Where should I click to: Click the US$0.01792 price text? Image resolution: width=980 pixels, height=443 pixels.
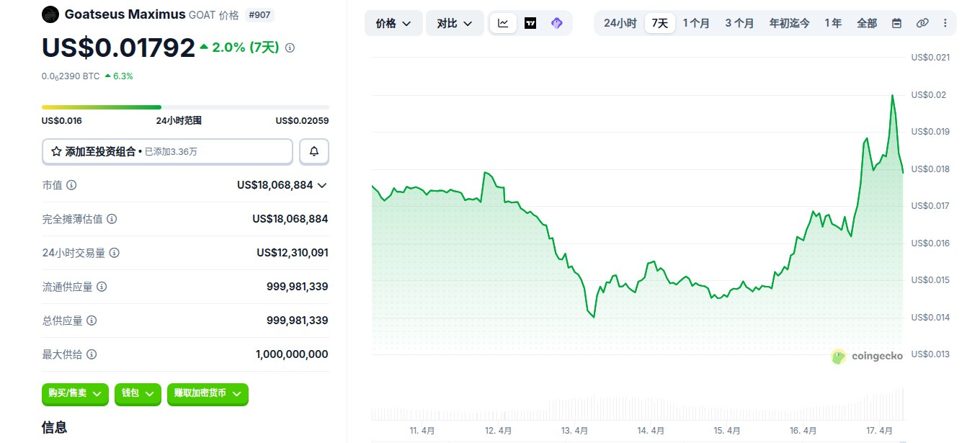(118, 48)
